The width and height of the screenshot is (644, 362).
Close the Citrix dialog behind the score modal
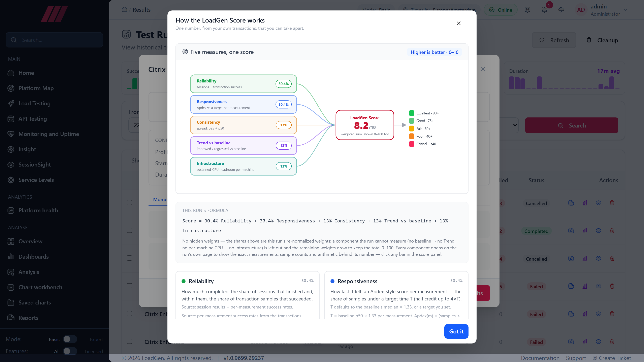click(x=483, y=69)
